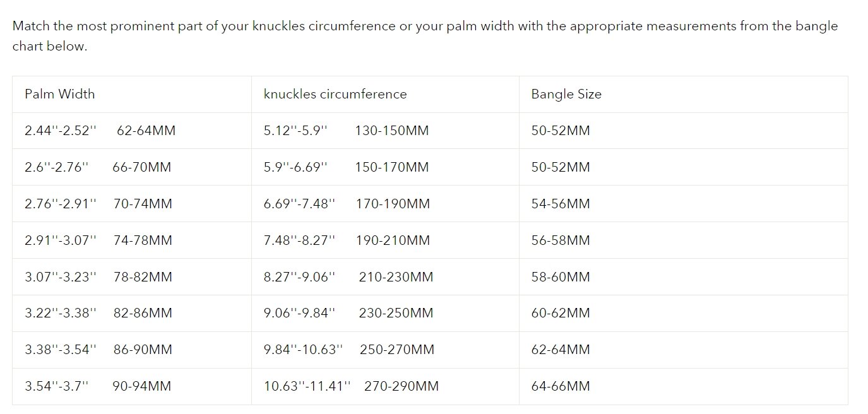Select the 66-70MM palm width cell

pyautogui.click(x=141, y=167)
